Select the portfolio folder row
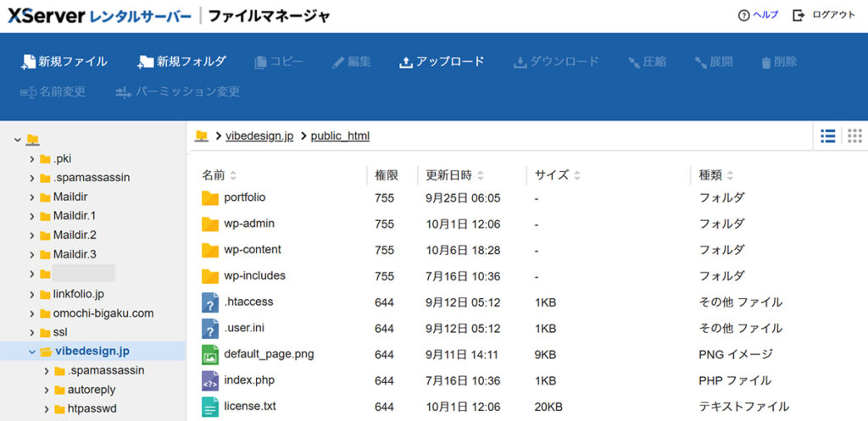Image resolution: width=868 pixels, height=421 pixels. point(245,197)
